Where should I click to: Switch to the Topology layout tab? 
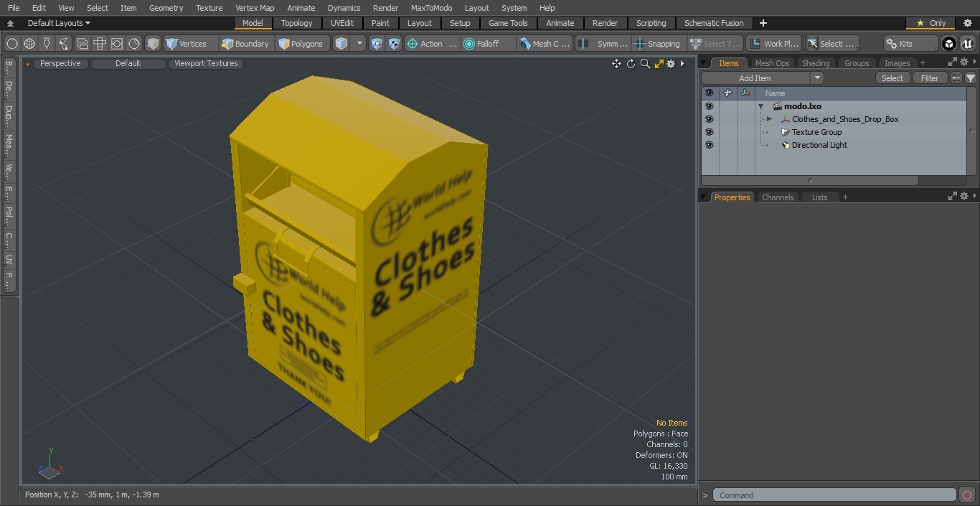pyautogui.click(x=297, y=23)
